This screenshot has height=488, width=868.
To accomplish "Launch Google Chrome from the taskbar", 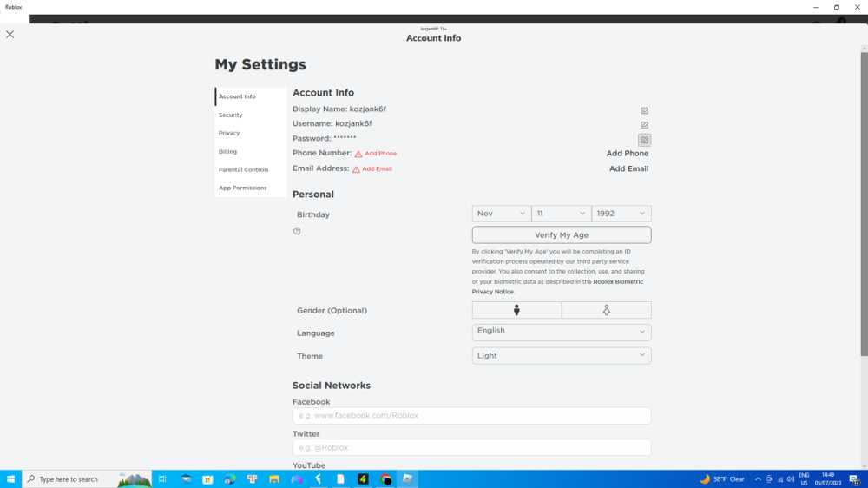I will (386, 479).
